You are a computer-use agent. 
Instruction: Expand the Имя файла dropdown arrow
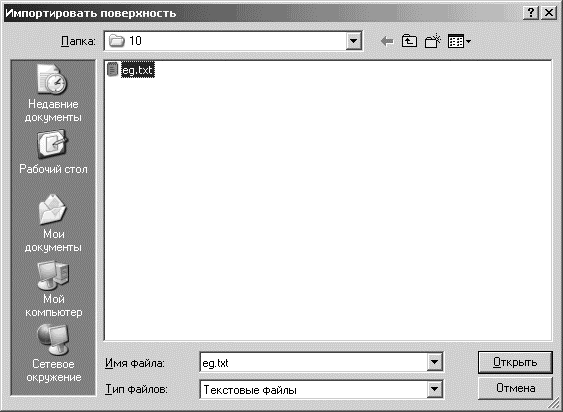[434, 362]
